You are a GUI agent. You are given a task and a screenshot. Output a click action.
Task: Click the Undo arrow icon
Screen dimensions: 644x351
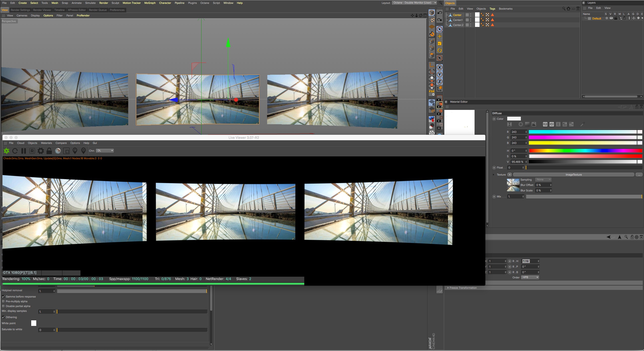[x=440, y=13]
